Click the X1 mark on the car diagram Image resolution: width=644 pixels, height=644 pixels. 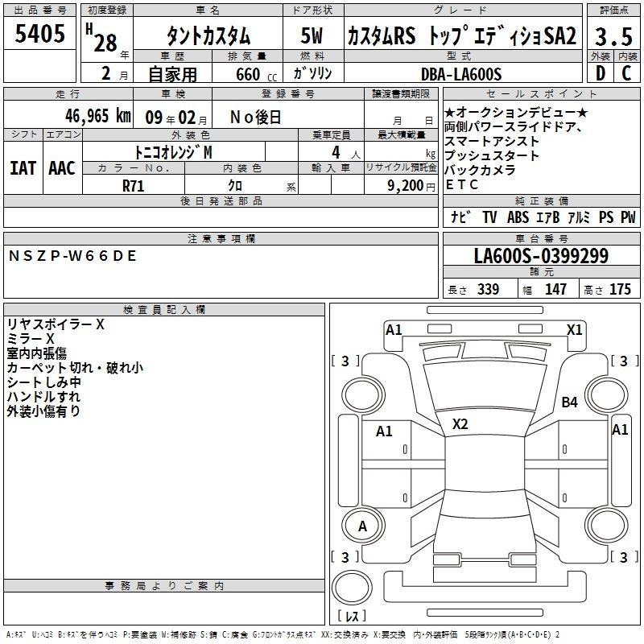[575, 329]
